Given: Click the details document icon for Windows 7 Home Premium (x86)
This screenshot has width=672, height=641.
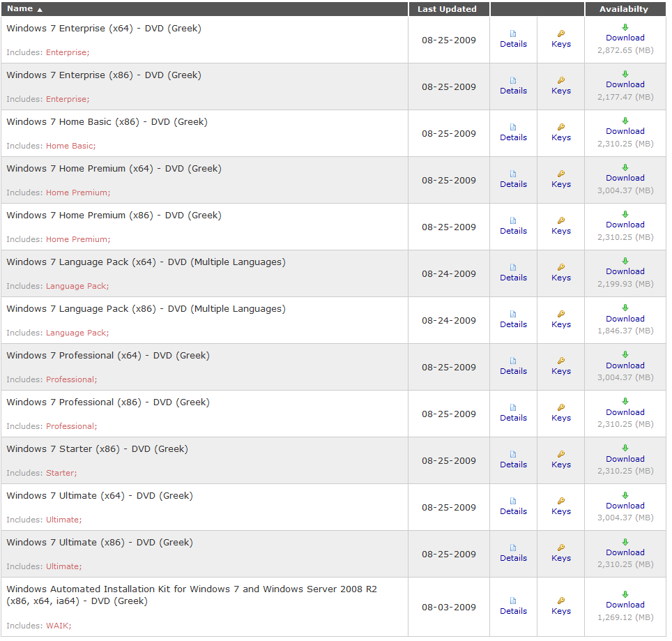Looking at the screenshot, I should 513,220.
